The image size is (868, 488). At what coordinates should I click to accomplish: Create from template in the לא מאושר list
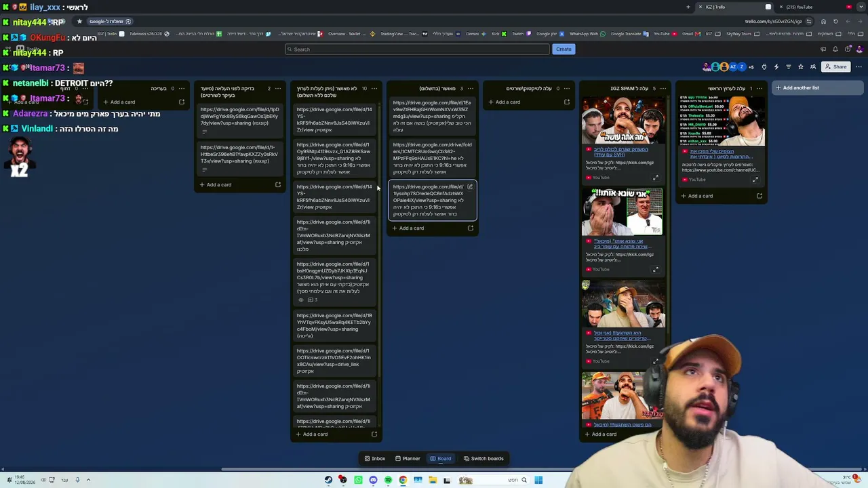tap(374, 434)
